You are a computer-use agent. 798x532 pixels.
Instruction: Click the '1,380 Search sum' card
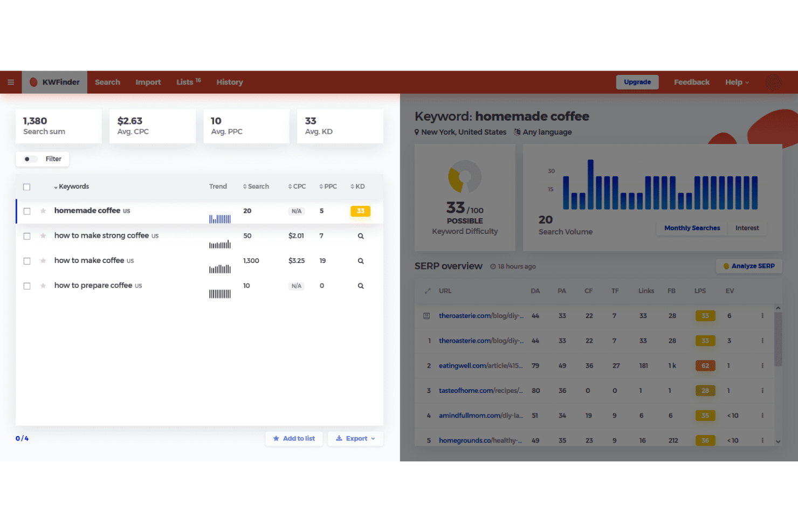pos(59,127)
